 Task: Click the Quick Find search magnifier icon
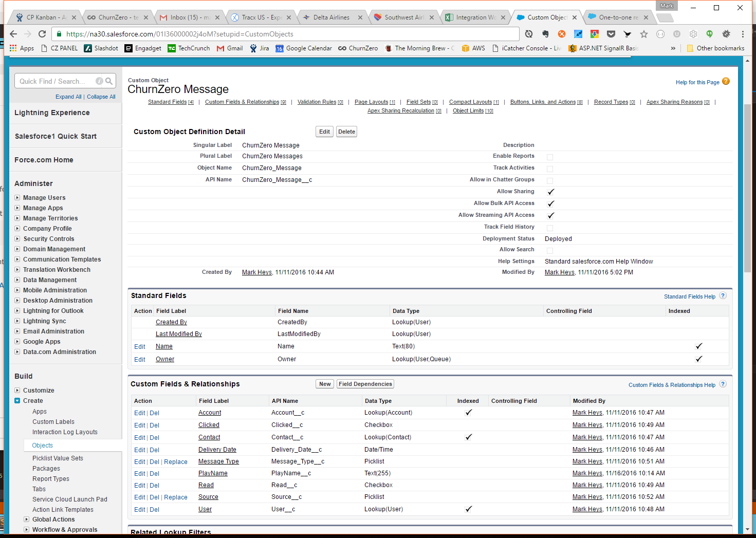click(109, 81)
